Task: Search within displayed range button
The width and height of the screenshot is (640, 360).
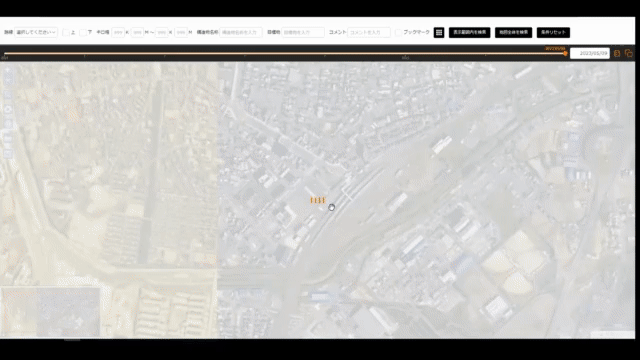Action: pyautogui.click(x=469, y=32)
